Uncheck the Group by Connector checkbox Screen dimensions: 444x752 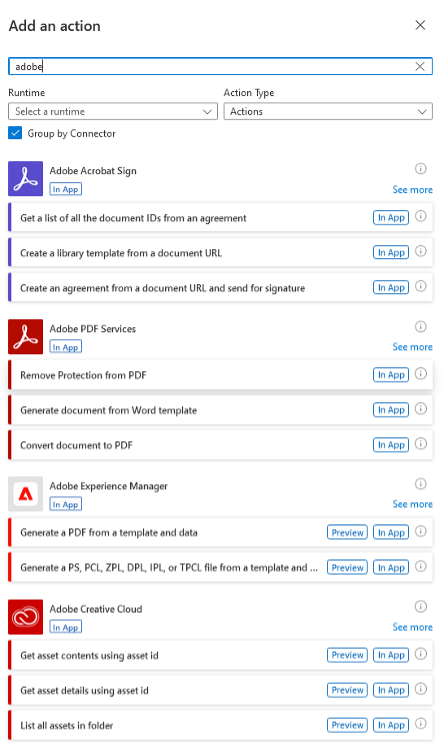coord(15,133)
